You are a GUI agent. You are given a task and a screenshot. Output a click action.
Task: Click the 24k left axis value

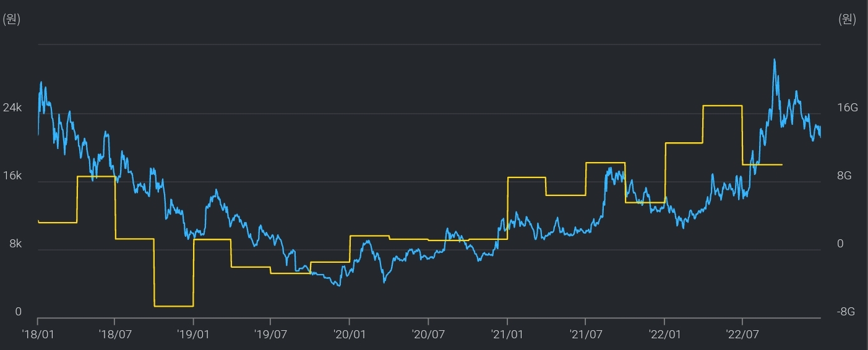12,108
